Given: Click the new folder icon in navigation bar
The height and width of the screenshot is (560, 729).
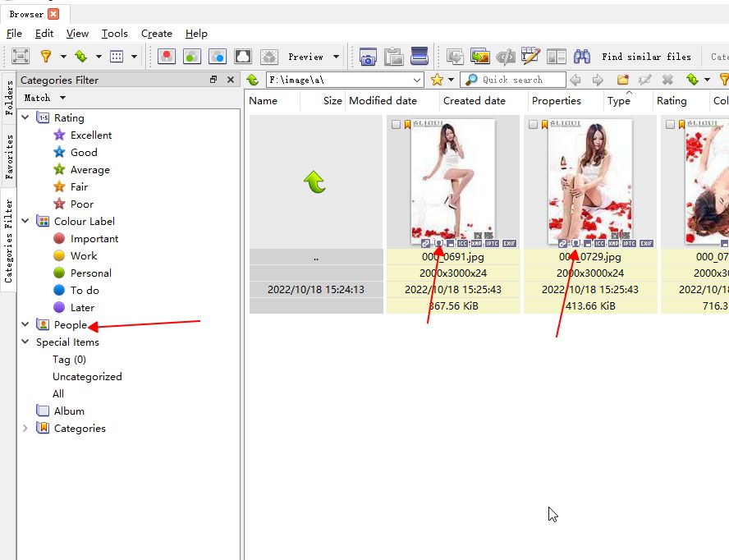Looking at the screenshot, I should 622,80.
